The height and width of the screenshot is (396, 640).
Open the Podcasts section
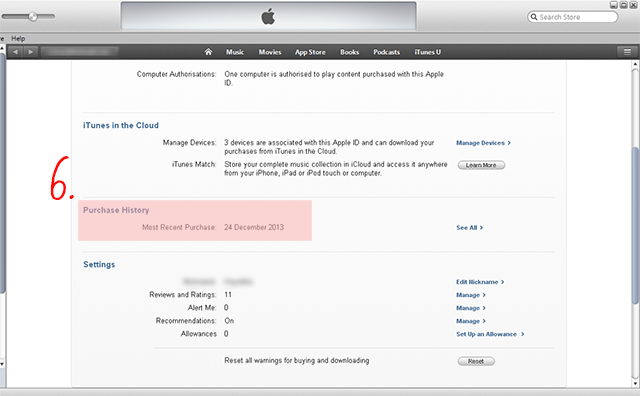click(x=387, y=52)
